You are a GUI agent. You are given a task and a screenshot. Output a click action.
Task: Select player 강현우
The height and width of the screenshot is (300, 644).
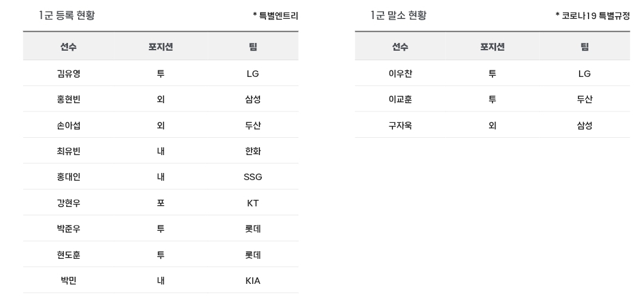point(69,203)
